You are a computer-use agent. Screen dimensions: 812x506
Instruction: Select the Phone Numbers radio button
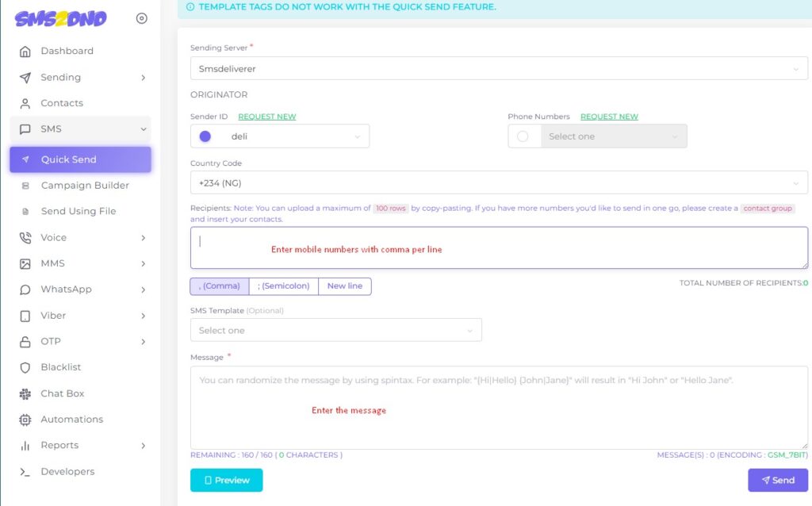coord(523,136)
